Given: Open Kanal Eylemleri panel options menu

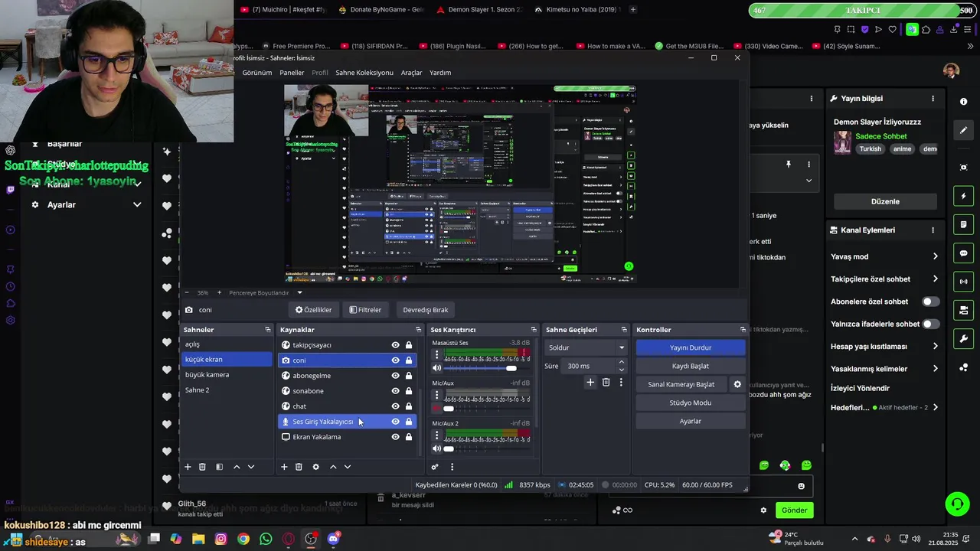Looking at the screenshot, I should tap(933, 230).
